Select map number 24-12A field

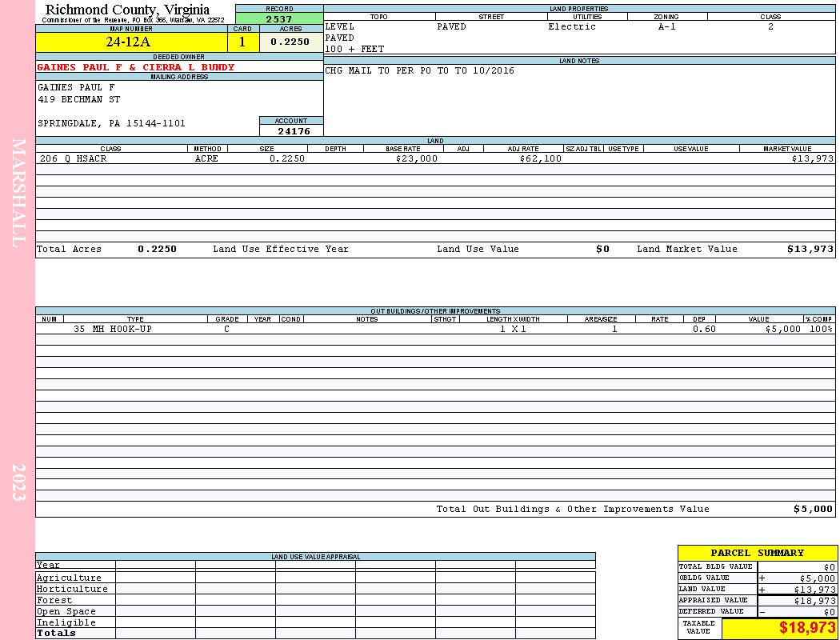pyautogui.click(x=132, y=42)
